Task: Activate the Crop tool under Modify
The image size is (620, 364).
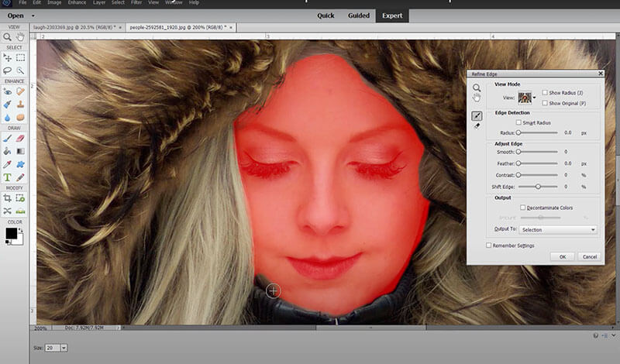Action: (8, 198)
